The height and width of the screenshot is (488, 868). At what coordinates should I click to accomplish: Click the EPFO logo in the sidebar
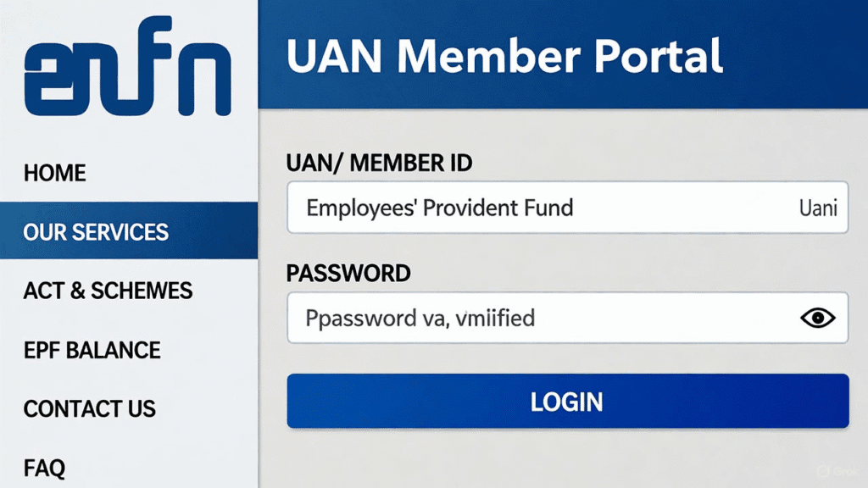[x=129, y=66]
